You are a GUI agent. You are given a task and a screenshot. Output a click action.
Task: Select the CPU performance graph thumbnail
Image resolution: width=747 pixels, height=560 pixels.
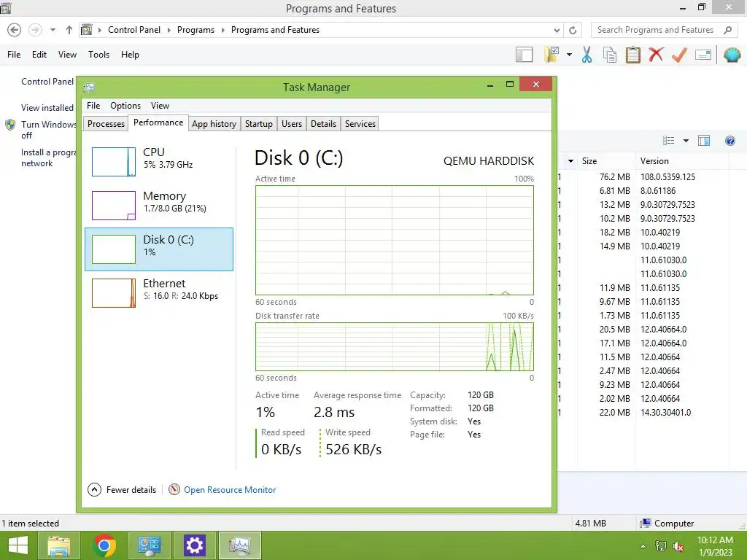point(113,162)
